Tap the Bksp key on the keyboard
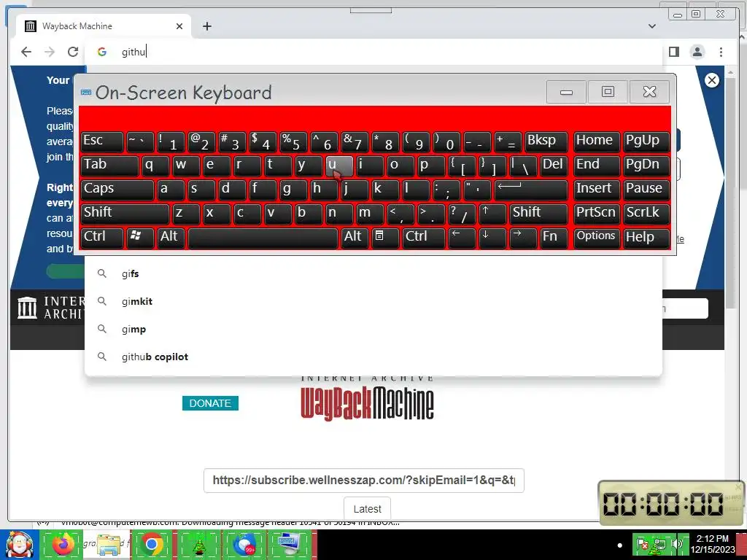 pos(546,141)
